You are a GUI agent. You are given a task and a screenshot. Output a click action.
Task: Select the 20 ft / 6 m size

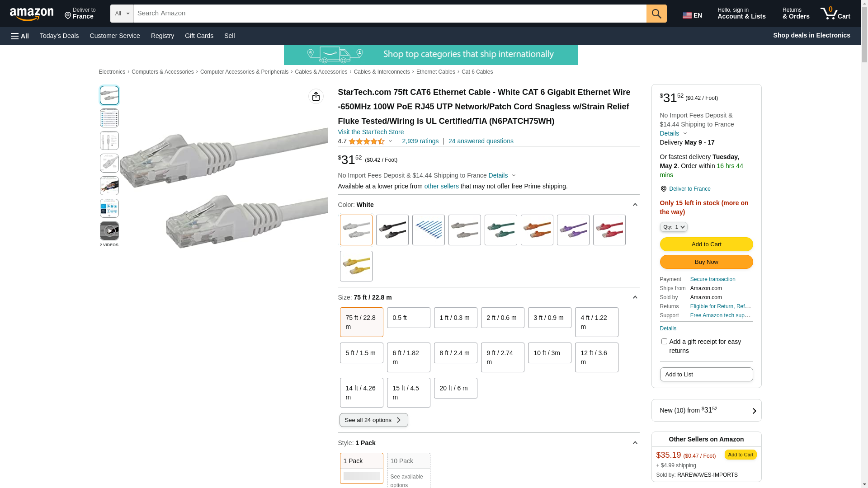click(x=455, y=388)
